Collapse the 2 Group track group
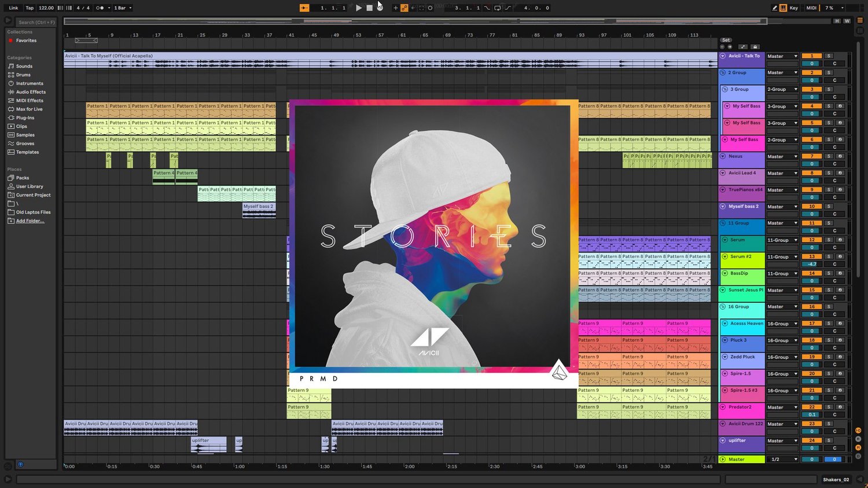Image resolution: width=868 pixels, height=488 pixels. pyautogui.click(x=723, y=73)
